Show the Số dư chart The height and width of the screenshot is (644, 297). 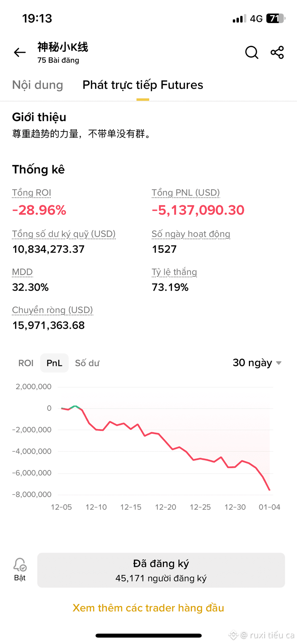(x=87, y=363)
